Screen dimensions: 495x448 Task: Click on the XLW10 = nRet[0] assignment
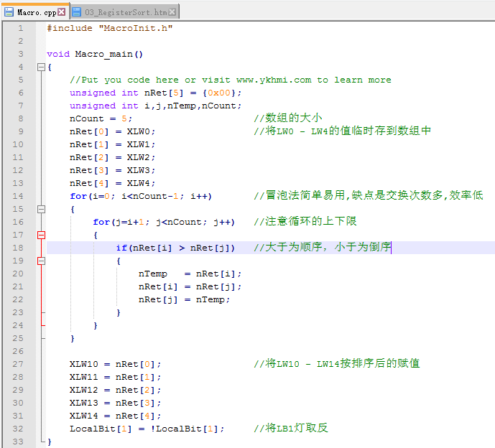pos(115,364)
